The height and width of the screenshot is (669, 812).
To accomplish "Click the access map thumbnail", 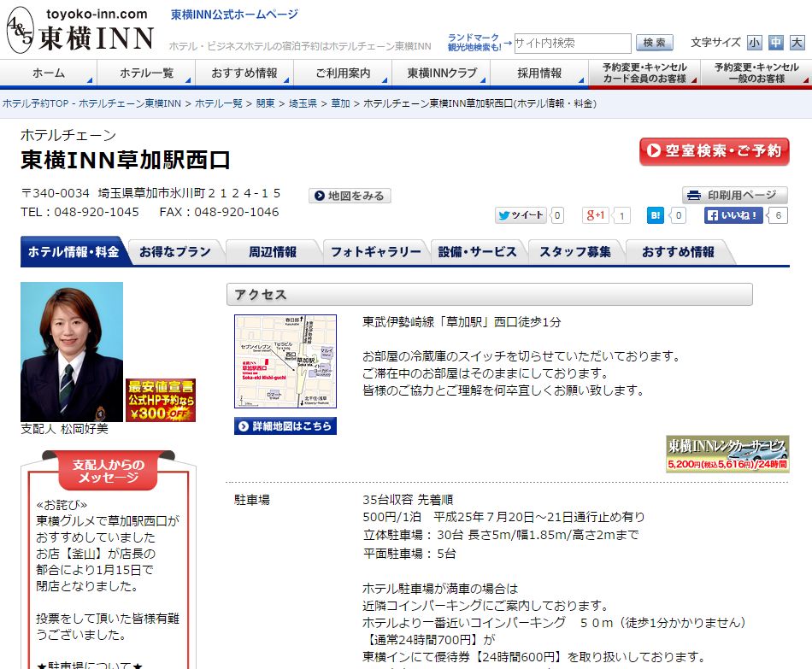I will [285, 361].
